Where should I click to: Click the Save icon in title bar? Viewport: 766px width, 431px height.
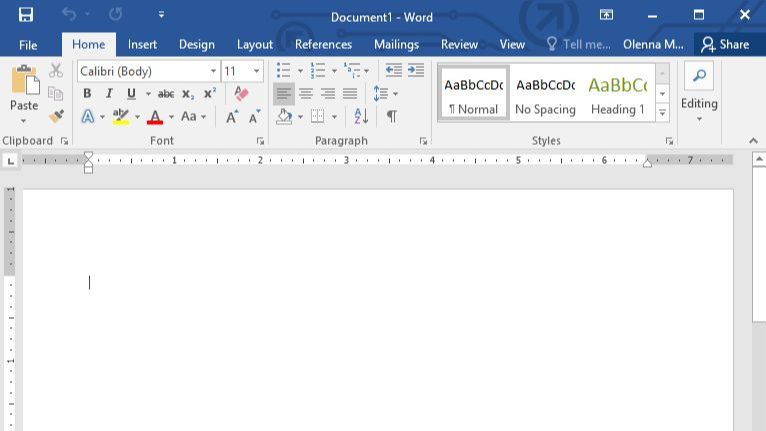[x=26, y=15]
